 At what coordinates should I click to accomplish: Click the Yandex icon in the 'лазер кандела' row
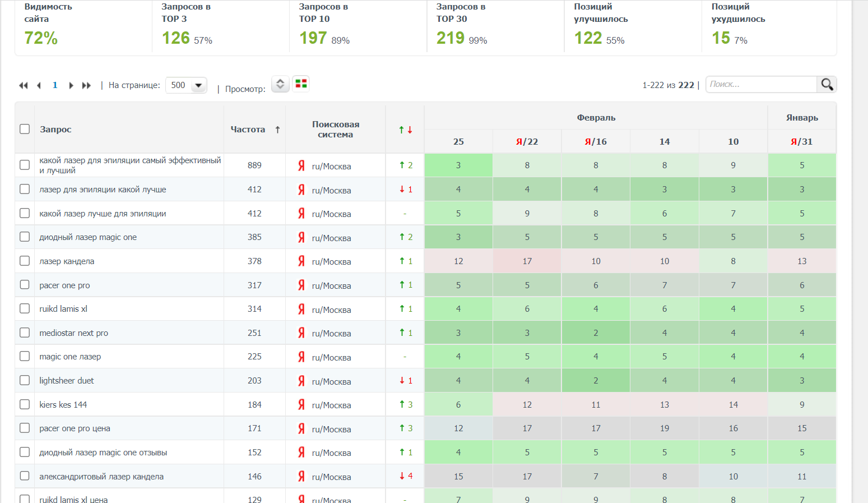point(301,261)
